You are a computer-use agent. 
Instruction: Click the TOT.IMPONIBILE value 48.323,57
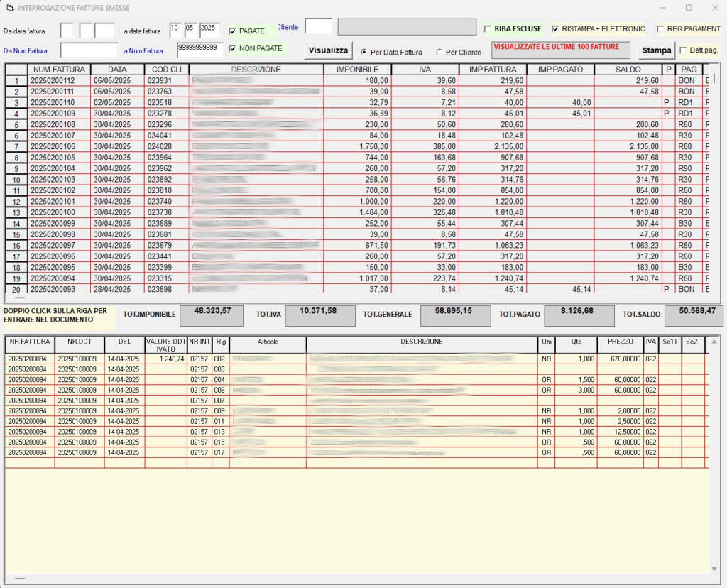(212, 315)
